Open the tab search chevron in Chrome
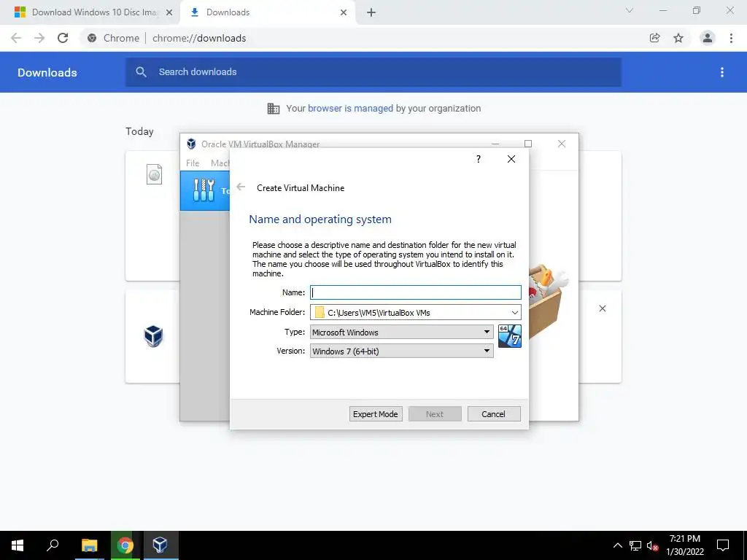Viewport: 747px width, 560px height. pos(630,10)
